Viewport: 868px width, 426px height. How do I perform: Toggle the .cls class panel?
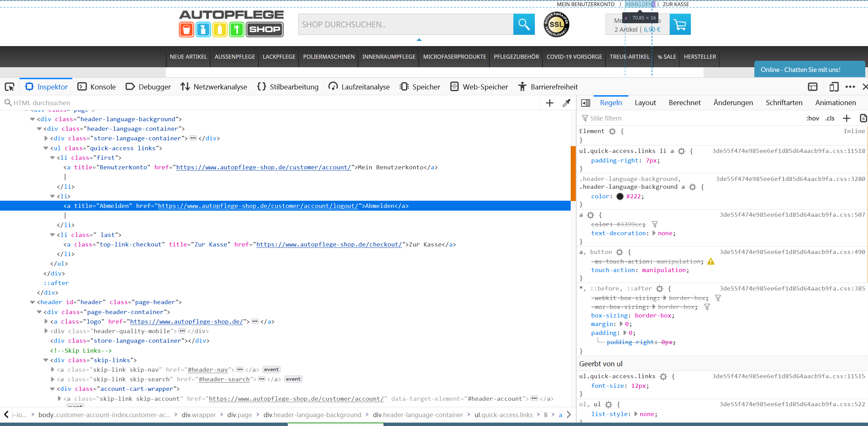coord(830,118)
